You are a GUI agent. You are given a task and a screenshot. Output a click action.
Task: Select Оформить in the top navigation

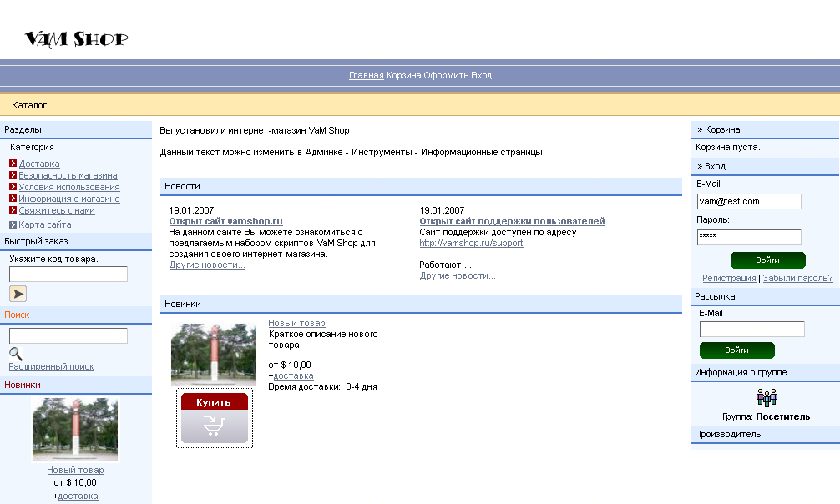point(446,75)
